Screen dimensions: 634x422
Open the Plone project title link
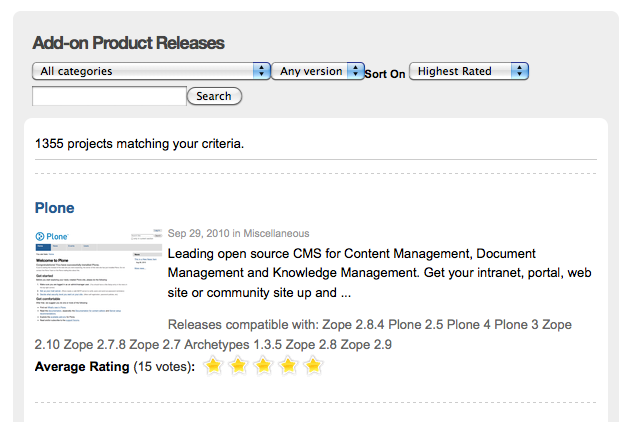(x=55, y=208)
